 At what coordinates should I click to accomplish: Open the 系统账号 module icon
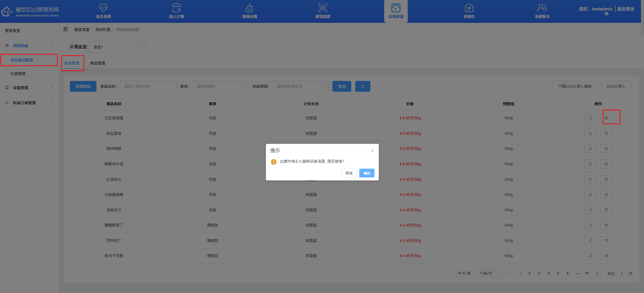[542, 8]
